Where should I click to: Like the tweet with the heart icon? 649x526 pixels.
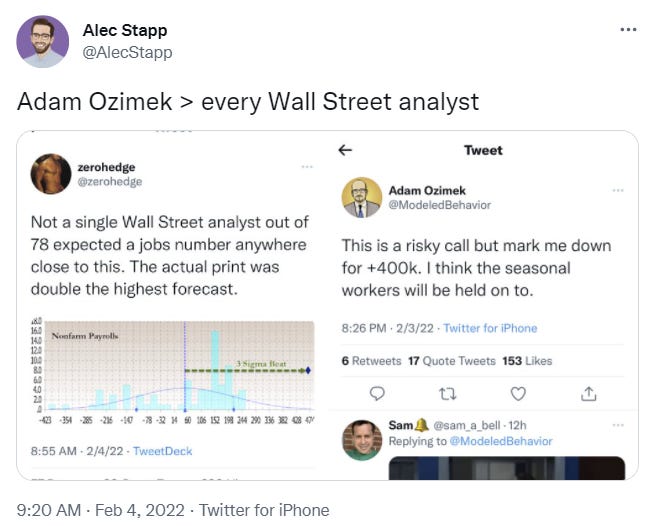(518, 394)
